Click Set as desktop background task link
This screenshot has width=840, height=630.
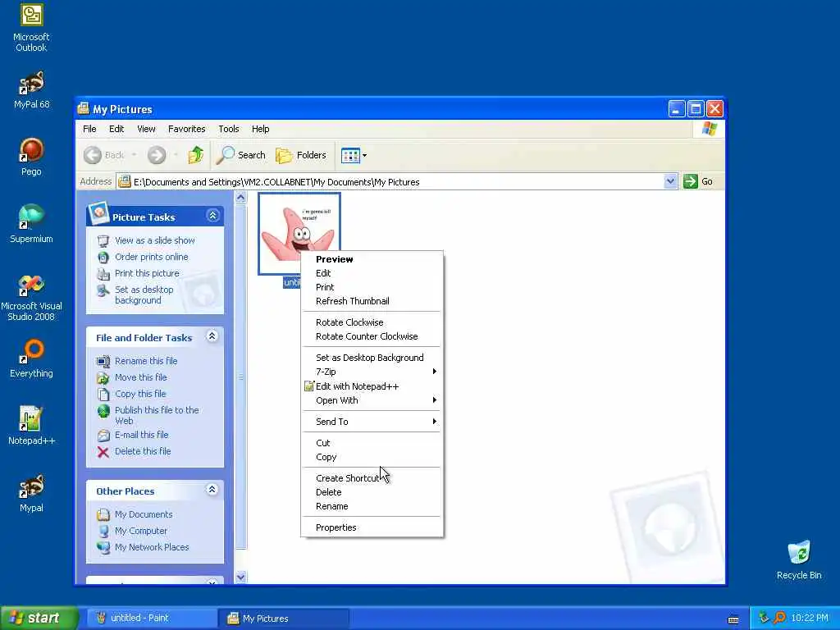[x=144, y=294]
